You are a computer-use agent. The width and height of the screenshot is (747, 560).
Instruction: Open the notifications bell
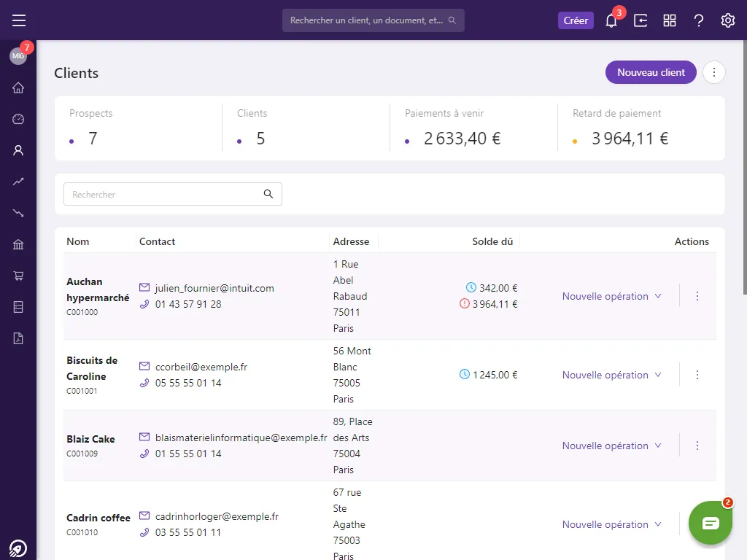[611, 20]
